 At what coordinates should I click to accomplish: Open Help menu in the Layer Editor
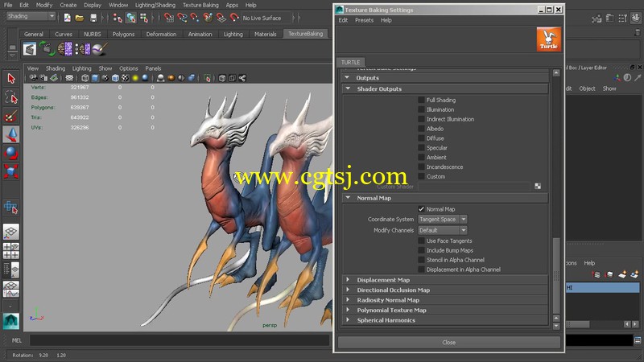click(589, 263)
